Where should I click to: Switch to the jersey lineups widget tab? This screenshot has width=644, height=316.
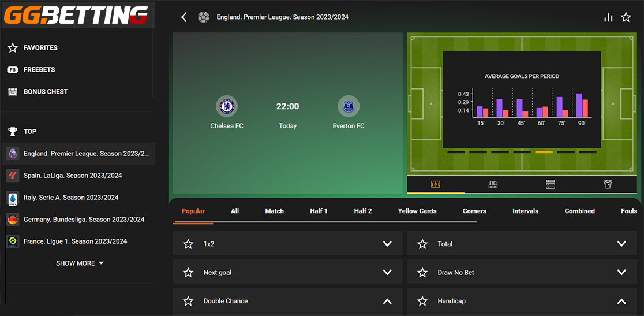(x=608, y=184)
